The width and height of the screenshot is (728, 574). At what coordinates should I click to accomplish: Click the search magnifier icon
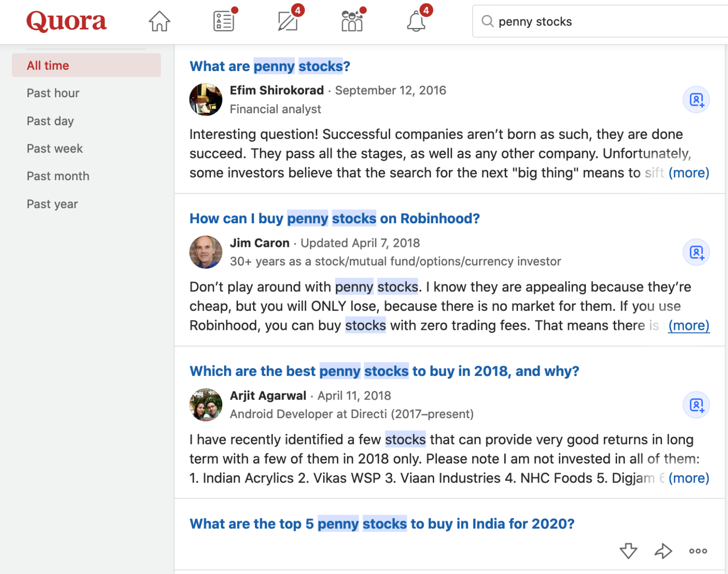tap(488, 21)
